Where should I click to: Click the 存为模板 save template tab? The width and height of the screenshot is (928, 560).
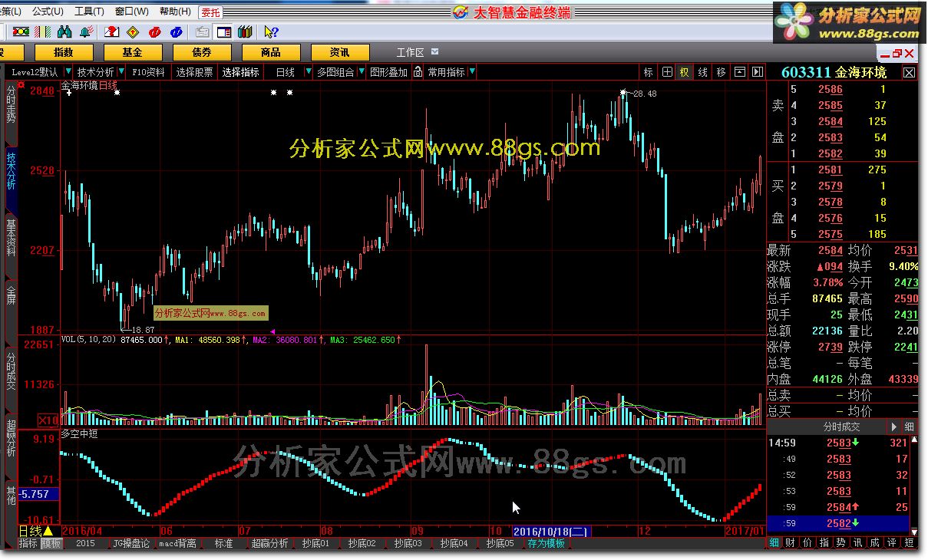(x=546, y=543)
